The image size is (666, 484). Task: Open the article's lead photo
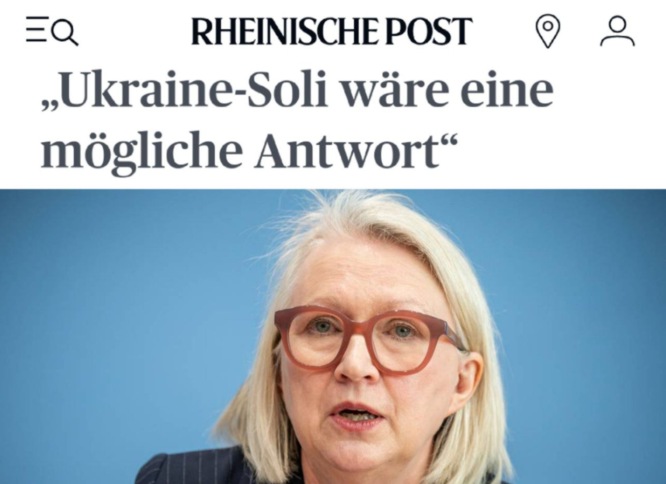pyautogui.click(x=333, y=336)
